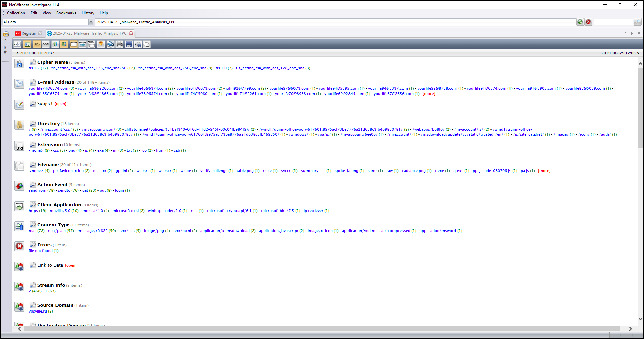Screen dimensions: 644x339
Task: Click the magnifier beside Directory heading
Action: (33, 123)
